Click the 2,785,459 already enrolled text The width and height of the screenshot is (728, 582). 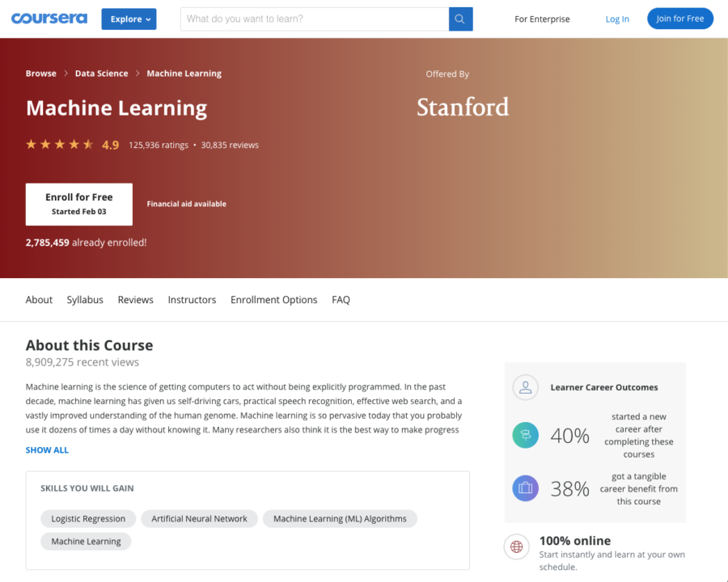87,242
